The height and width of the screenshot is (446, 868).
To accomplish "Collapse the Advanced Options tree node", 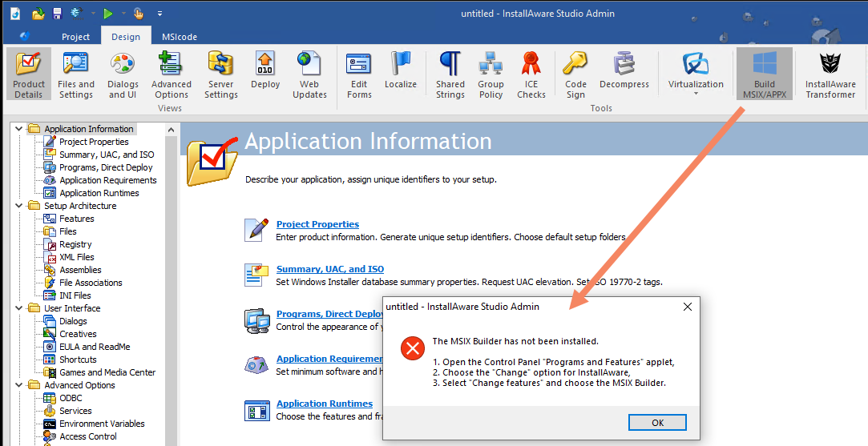I will pyautogui.click(x=18, y=385).
